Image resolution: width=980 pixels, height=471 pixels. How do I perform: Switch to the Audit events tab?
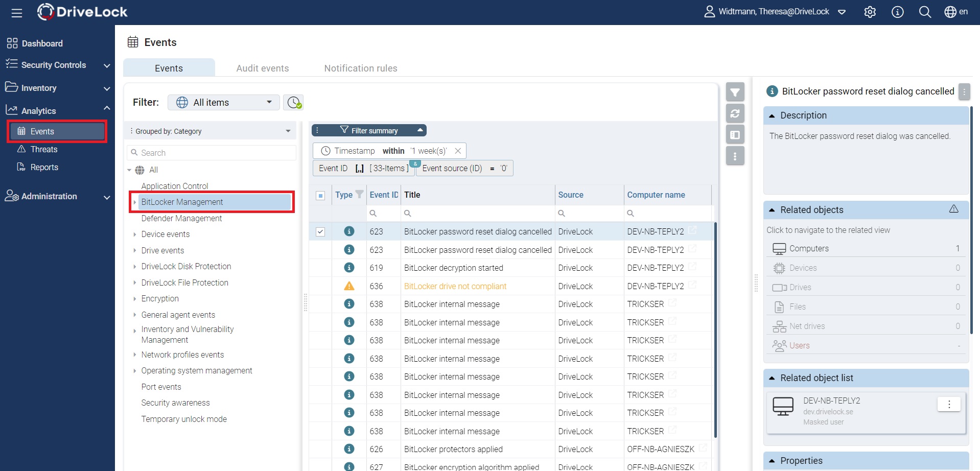[x=263, y=68]
